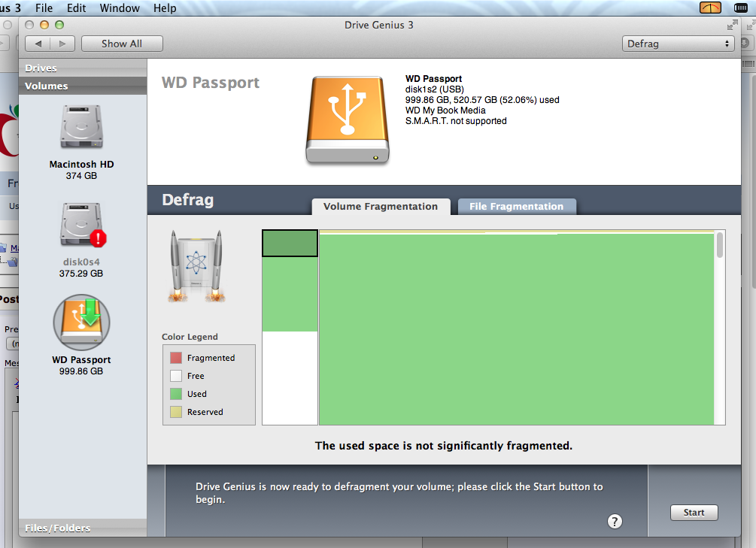Click the Color Legend label
The image size is (756, 548).
[x=190, y=337]
